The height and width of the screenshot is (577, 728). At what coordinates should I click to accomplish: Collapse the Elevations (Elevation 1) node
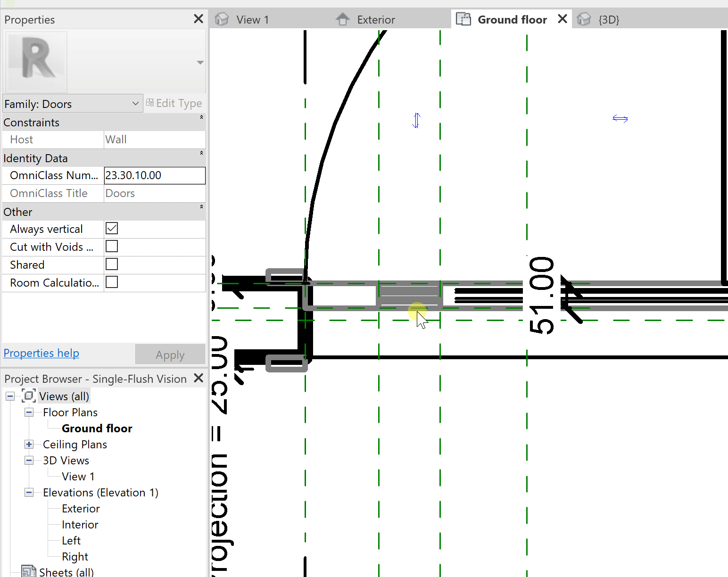tap(29, 493)
